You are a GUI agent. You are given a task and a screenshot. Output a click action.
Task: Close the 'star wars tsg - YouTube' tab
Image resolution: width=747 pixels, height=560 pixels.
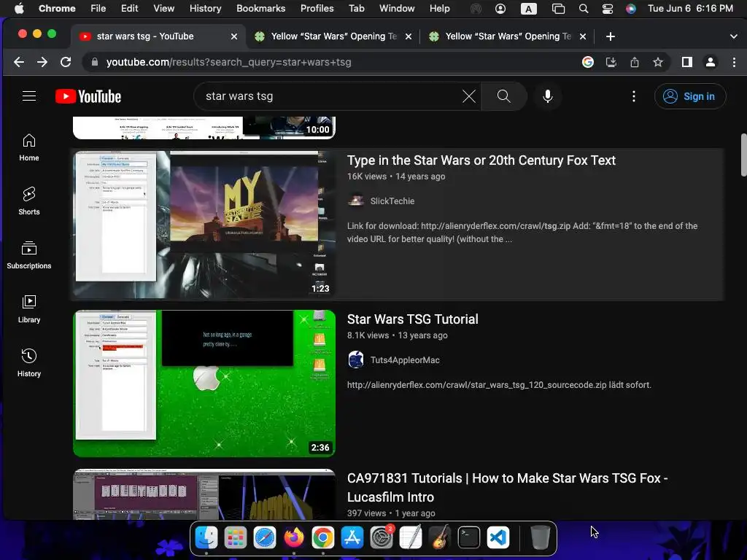(x=234, y=36)
